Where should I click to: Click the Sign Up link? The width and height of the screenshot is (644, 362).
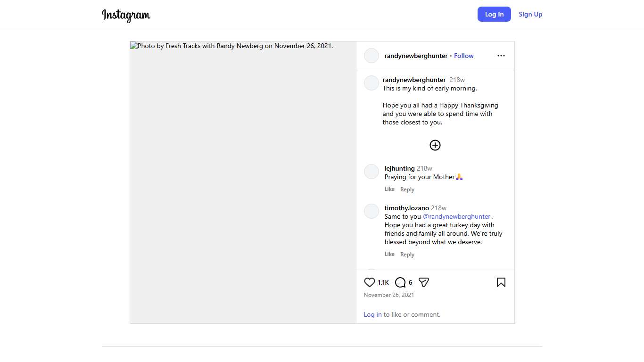tap(530, 14)
